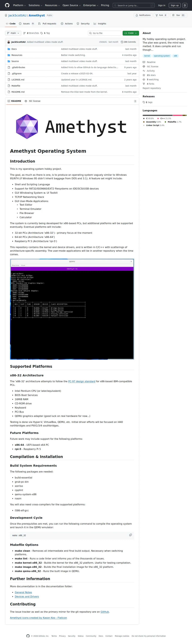Open the green Code dropdown

pos(131,33)
